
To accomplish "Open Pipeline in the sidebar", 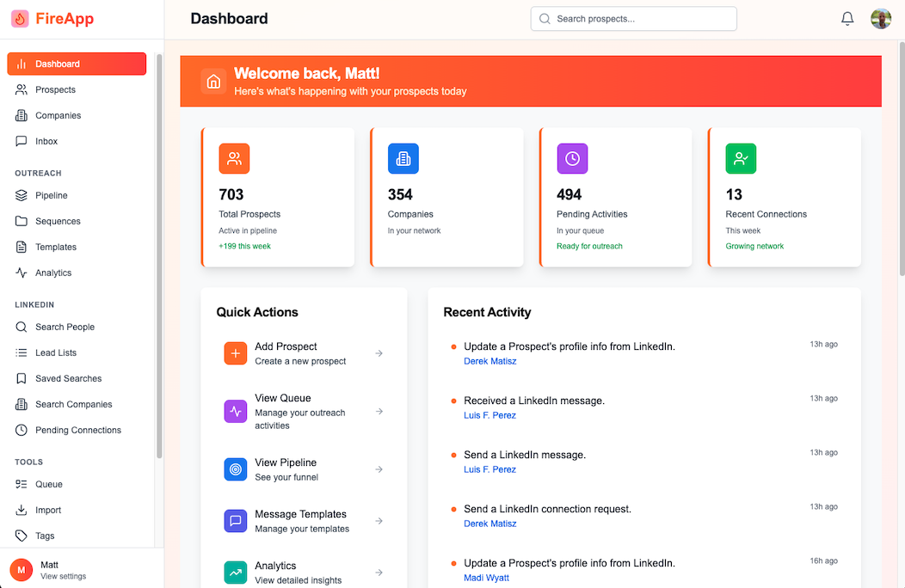I will [52, 195].
